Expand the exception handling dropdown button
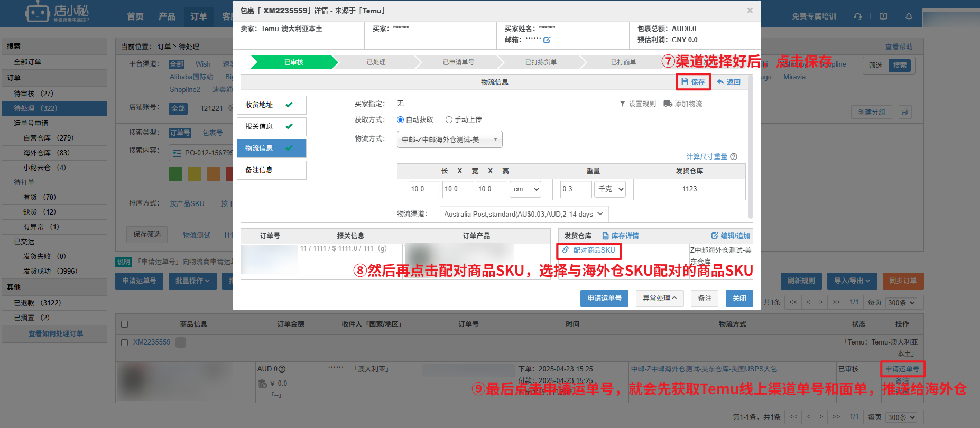Image resolution: width=980 pixels, height=428 pixels. click(659, 299)
